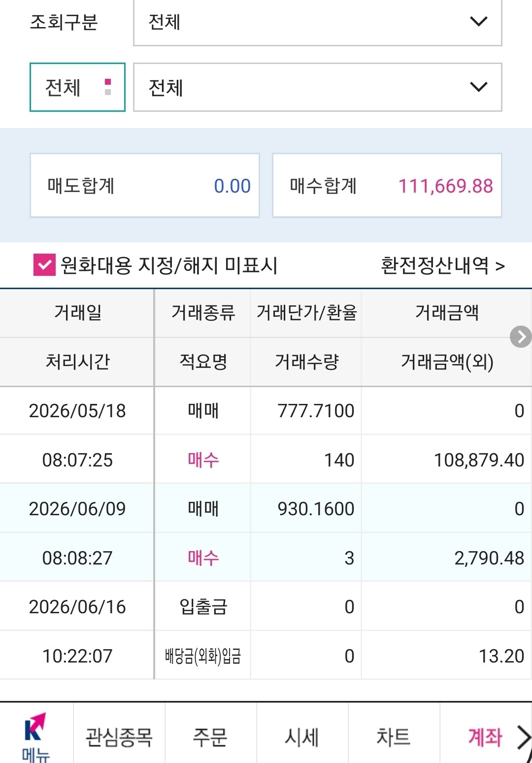Switch to the 관심종목 tab

tap(119, 737)
